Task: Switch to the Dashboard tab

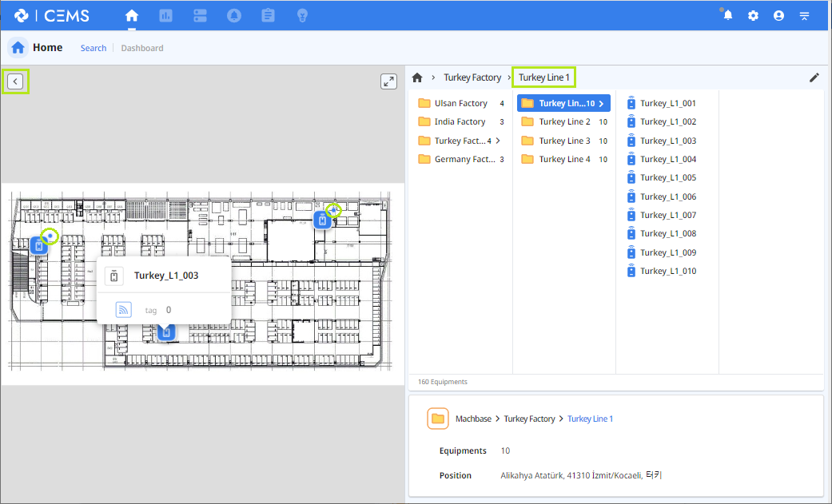Action: pyautogui.click(x=142, y=48)
